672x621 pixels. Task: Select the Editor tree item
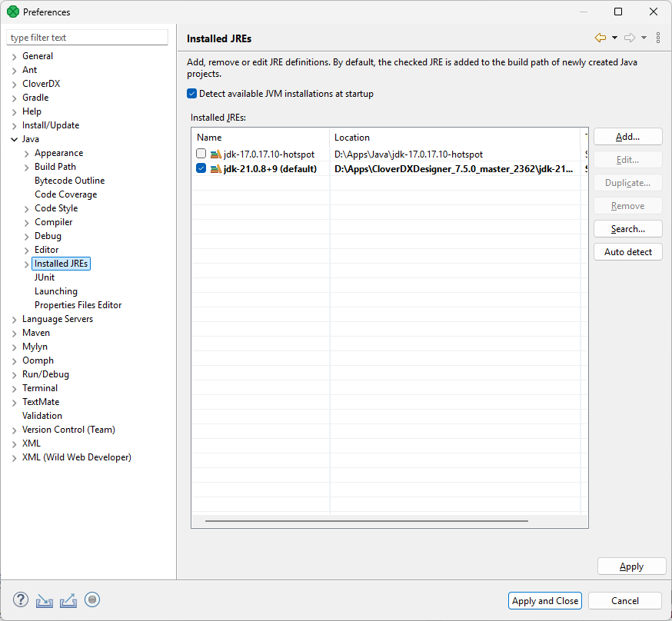[x=46, y=250]
